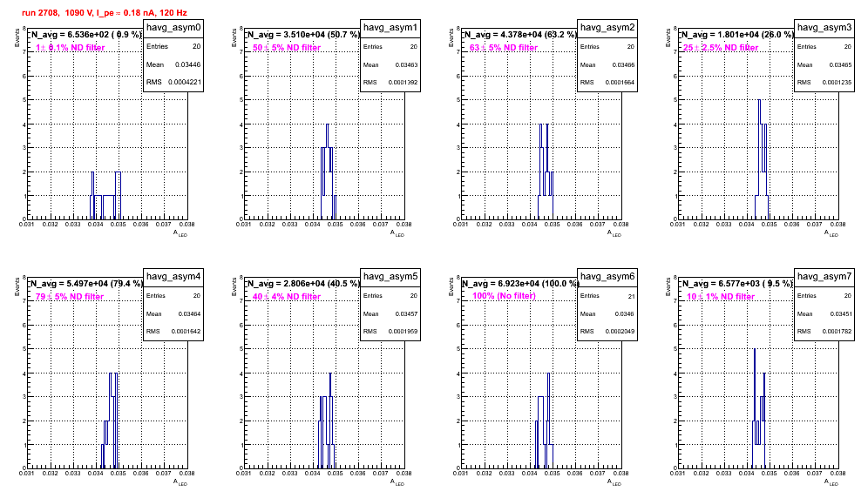Select the havg_asym3 stats box title
Image resolution: width=868 pixels, height=498 pixels.
click(824, 28)
